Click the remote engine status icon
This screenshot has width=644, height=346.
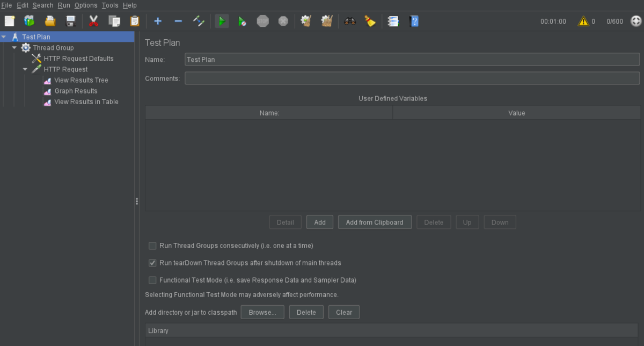[636, 21]
